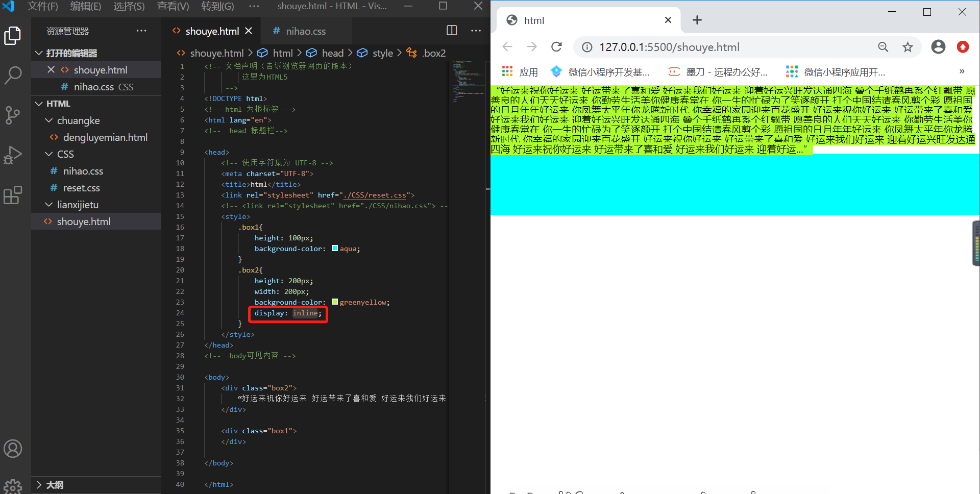Open the Source Control view
Screen dimensions: 980x494
point(13,115)
